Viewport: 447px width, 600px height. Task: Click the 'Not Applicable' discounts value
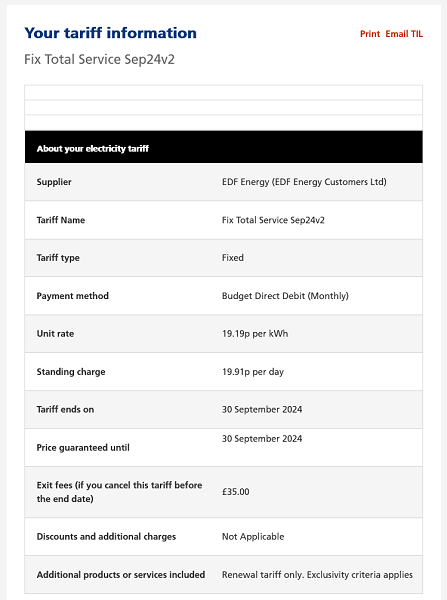pyautogui.click(x=253, y=537)
